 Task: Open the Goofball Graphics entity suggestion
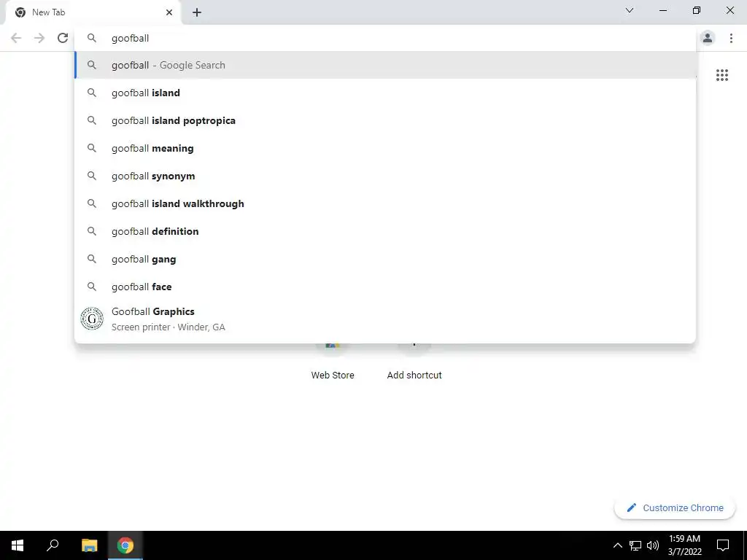click(x=386, y=319)
